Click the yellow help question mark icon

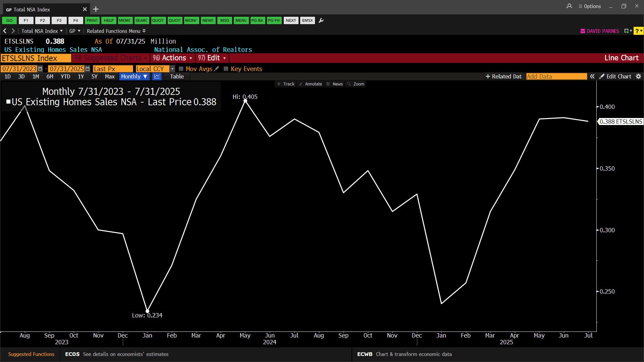pos(637,31)
